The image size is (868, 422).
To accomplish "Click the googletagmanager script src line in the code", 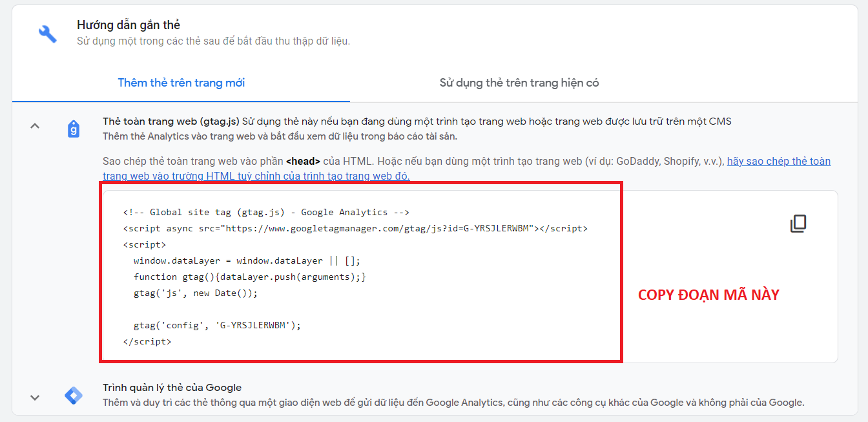I will [x=355, y=229].
